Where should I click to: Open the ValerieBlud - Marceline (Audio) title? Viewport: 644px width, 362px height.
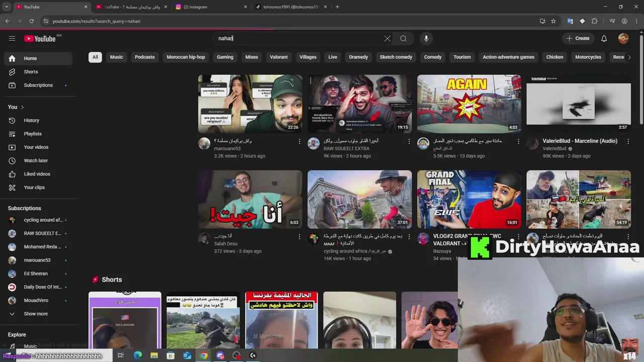pyautogui.click(x=580, y=141)
